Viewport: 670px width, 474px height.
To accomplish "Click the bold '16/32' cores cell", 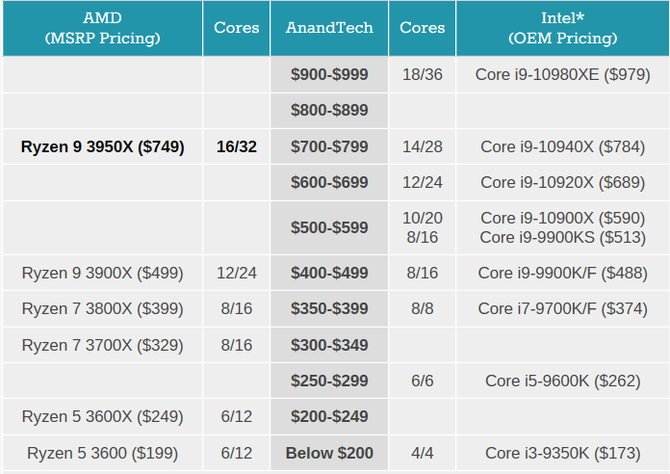I will click(x=236, y=147).
